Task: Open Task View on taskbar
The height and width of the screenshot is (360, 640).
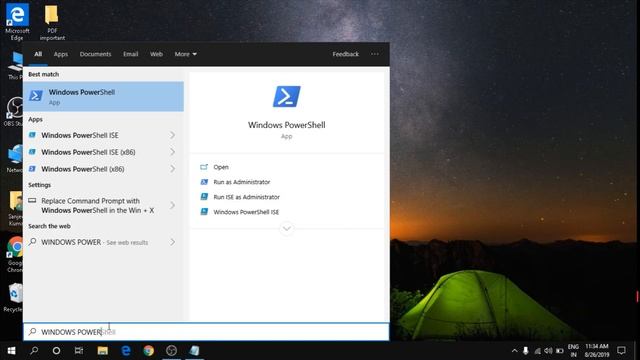Action: [79, 351]
